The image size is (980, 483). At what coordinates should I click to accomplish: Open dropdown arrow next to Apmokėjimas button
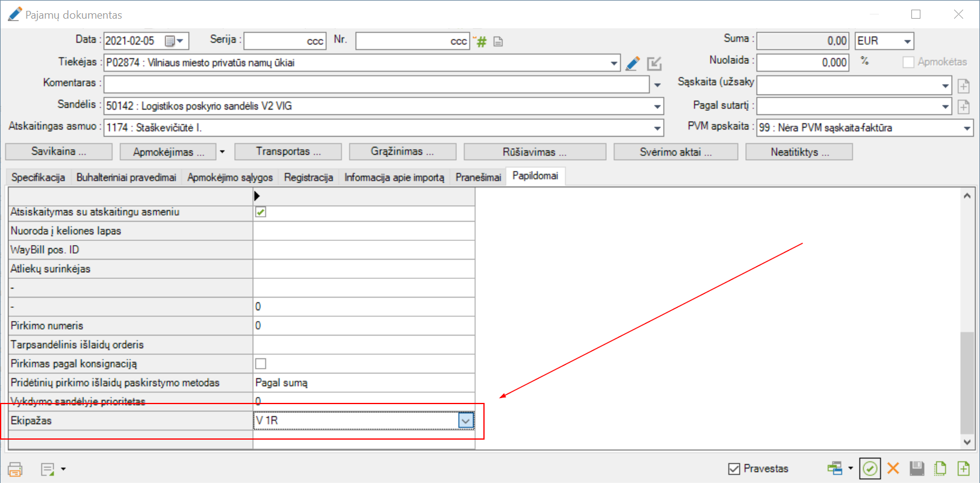222,152
